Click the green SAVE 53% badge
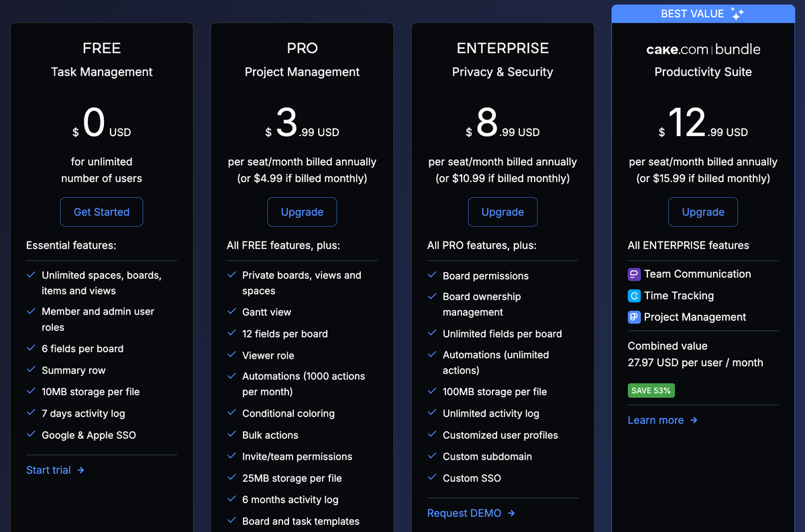Image resolution: width=805 pixels, height=532 pixels. point(651,390)
